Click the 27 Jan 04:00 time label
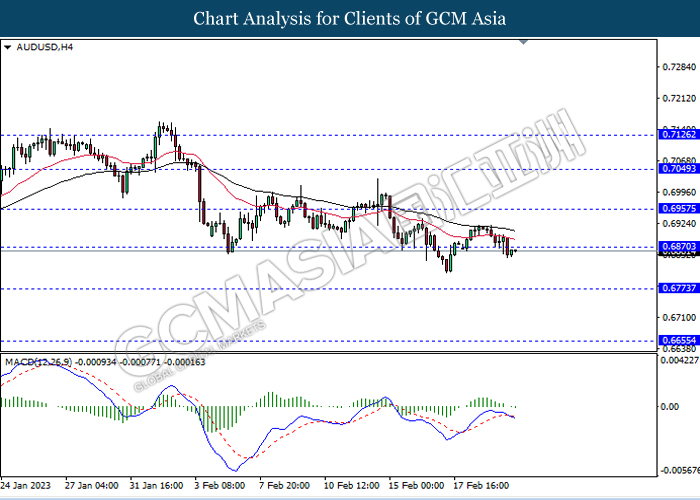 (x=92, y=485)
